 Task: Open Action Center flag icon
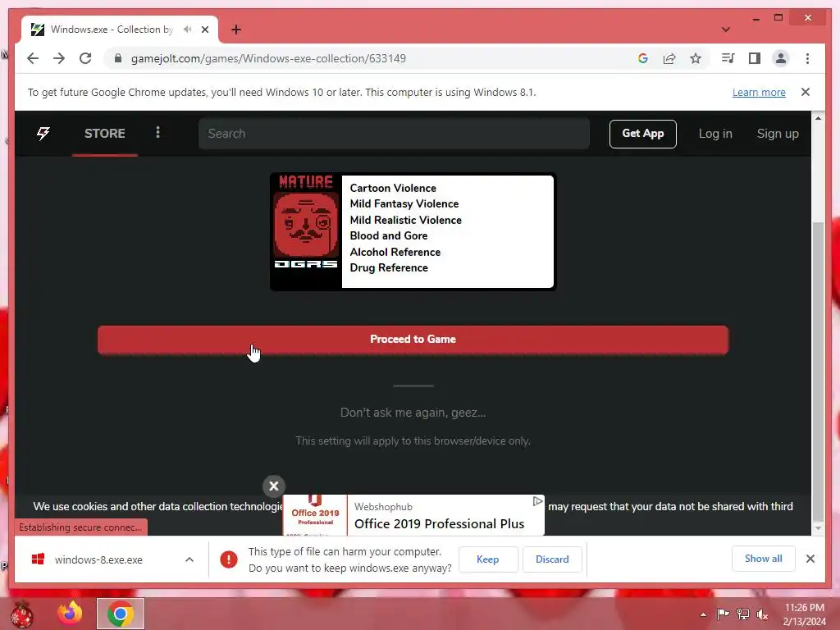point(723,614)
